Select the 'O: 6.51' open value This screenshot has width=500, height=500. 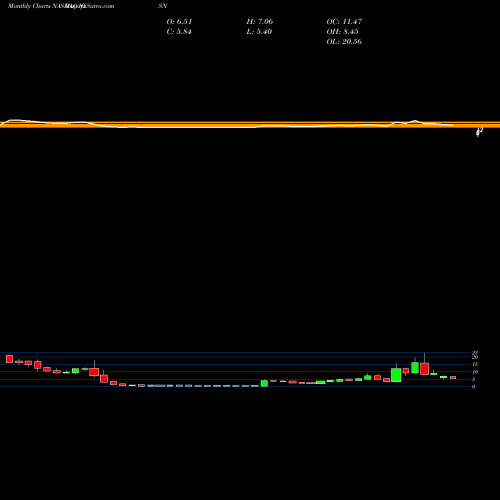tap(179, 21)
